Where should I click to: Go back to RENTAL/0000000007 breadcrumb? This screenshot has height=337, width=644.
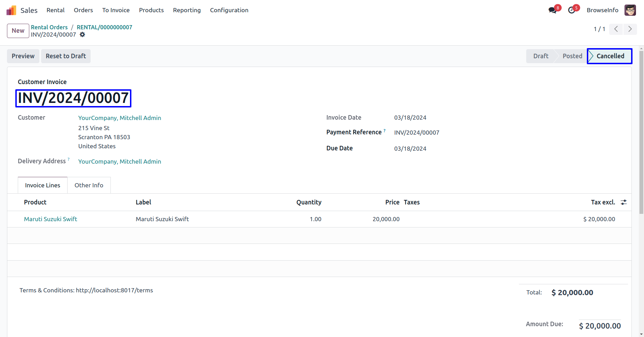104,27
